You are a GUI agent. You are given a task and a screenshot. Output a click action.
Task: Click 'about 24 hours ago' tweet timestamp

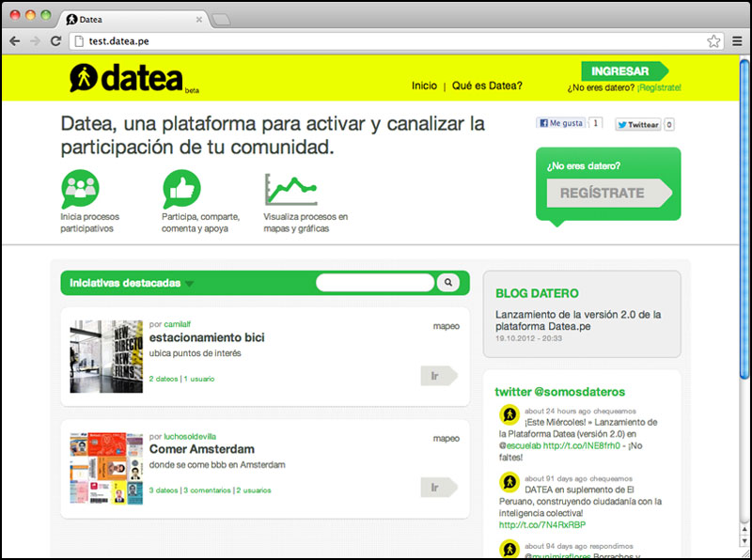557,412
